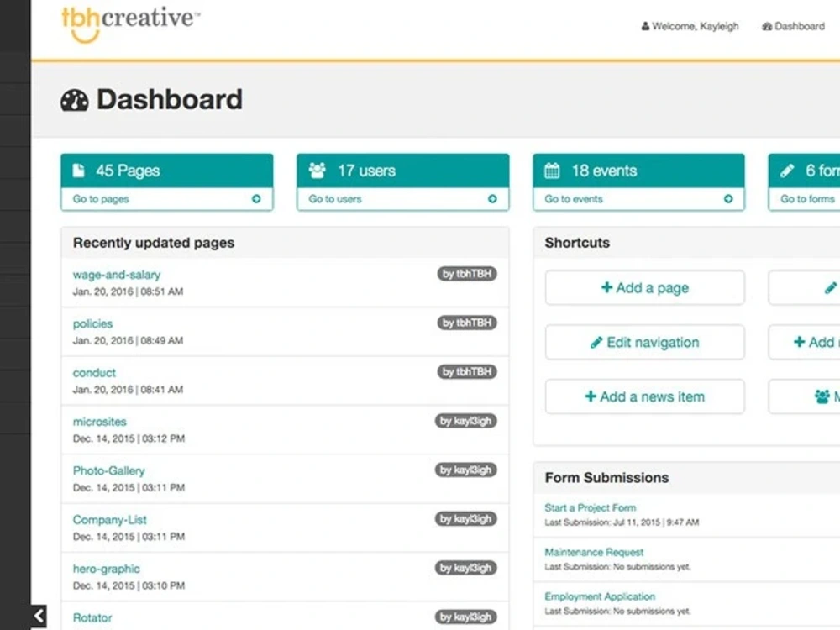The image size is (840, 630).
Task: Open the Dashboard menu item in top navigation
Action: 793,26
